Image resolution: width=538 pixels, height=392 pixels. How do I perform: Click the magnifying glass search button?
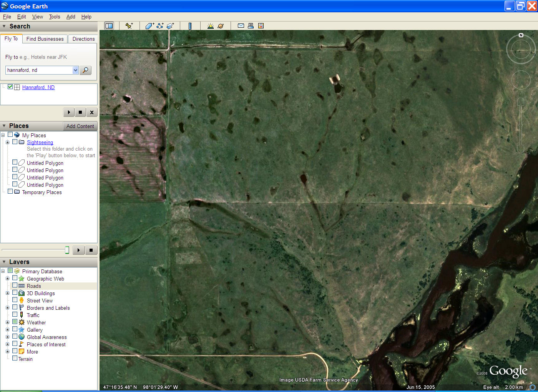(x=85, y=70)
